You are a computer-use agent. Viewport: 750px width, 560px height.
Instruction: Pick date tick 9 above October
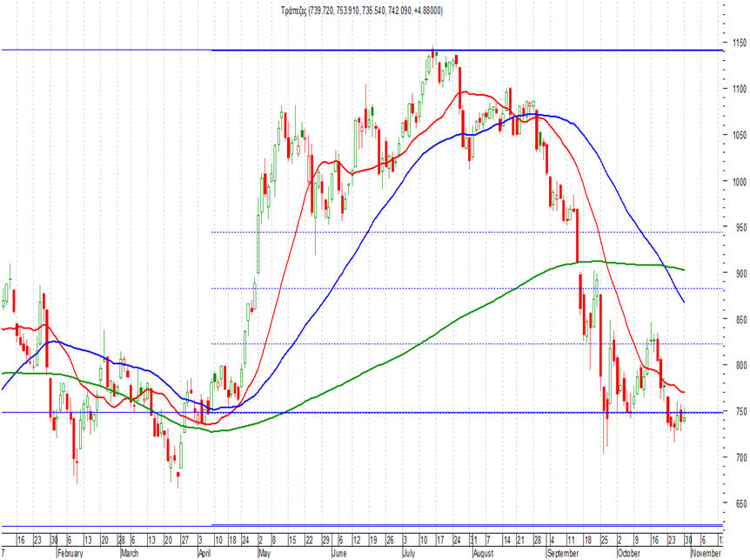pyautogui.click(x=636, y=540)
